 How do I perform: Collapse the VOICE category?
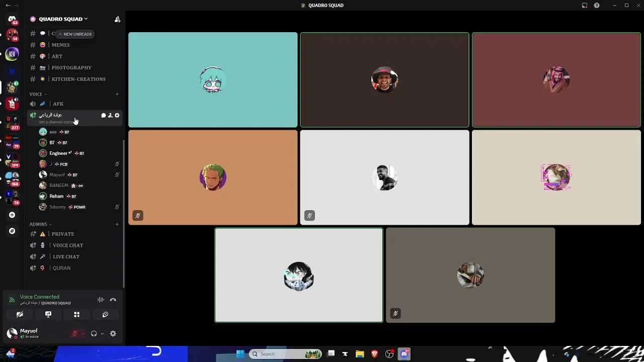tap(38, 94)
